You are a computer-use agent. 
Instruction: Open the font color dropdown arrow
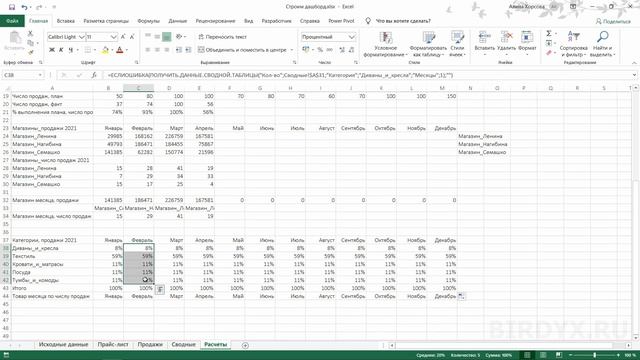[x=127, y=50]
